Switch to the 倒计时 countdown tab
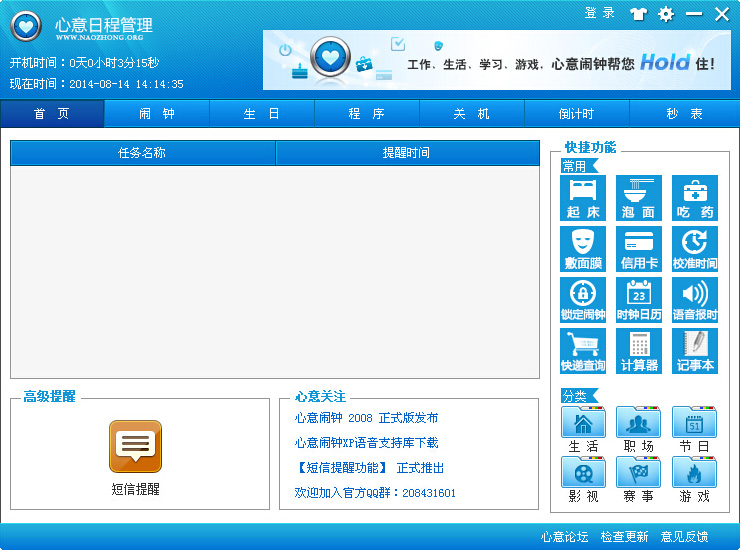This screenshot has width=740, height=550. click(577, 114)
